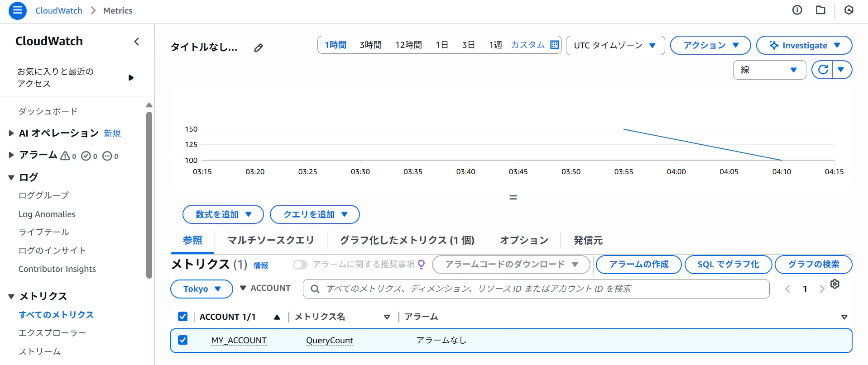Open the UTC timezone dropdown
Image resolution: width=868 pixels, height=365 pixels.
point(615,45)
